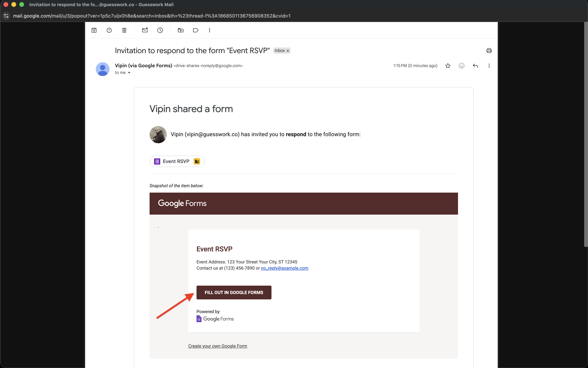Click the Event Address line text
588x368 pixels.
[247, 262]
